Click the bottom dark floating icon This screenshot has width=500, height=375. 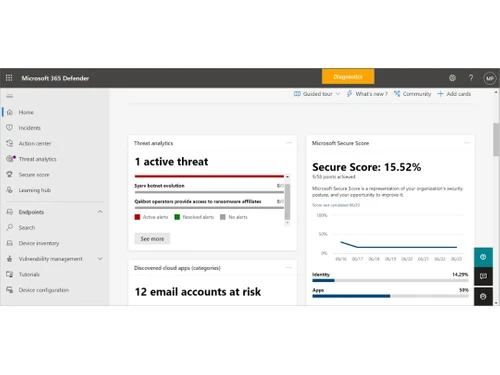pos(483,296)
